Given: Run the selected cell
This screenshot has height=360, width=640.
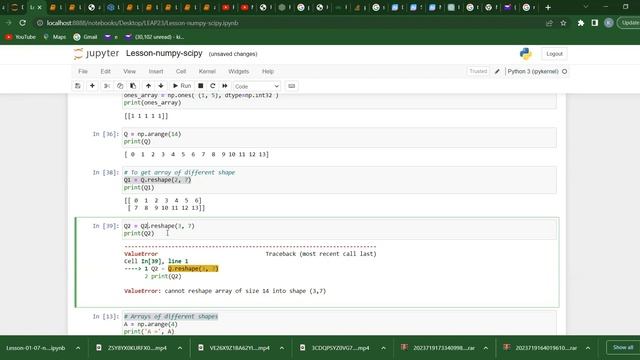Looking at the screenshot, I should tap(182, 86).
